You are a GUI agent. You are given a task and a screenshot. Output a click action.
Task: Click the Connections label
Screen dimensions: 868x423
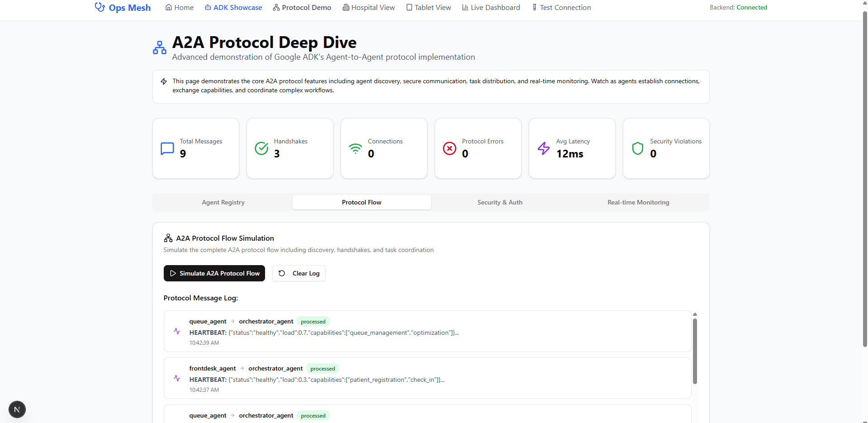pos(385,141)
